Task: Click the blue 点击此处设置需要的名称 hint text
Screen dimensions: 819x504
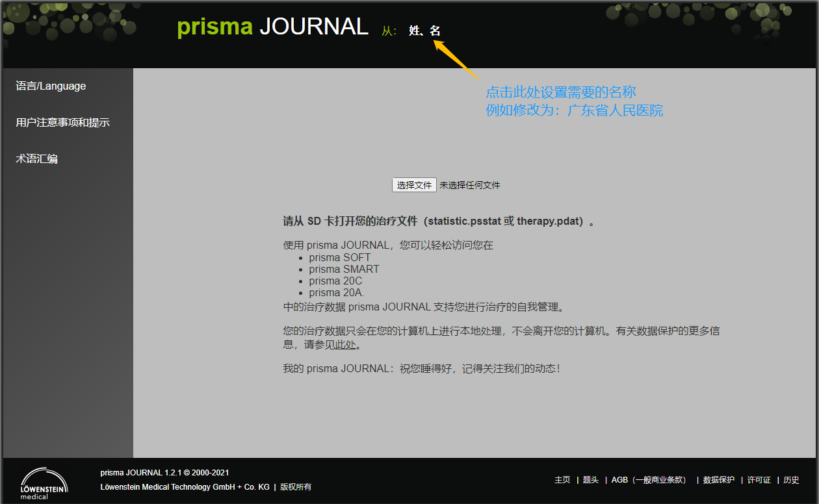Action: [560, 92]
